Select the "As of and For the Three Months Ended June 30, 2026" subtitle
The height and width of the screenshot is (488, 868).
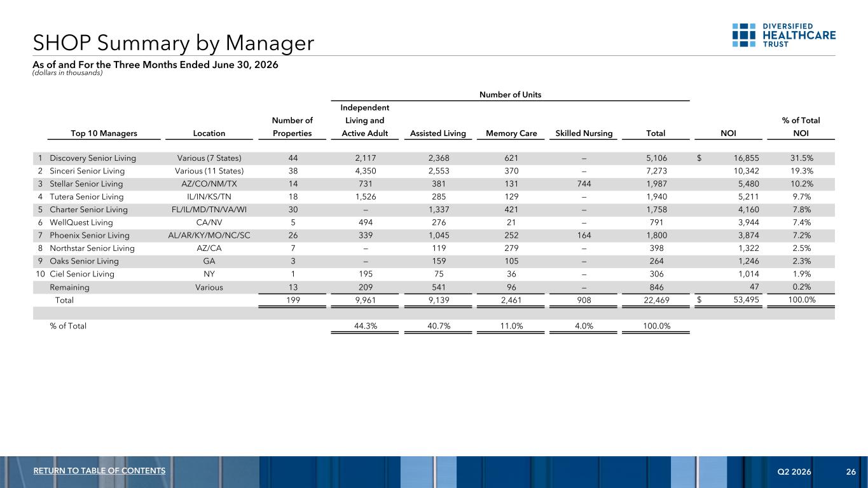tap(155, 64)
